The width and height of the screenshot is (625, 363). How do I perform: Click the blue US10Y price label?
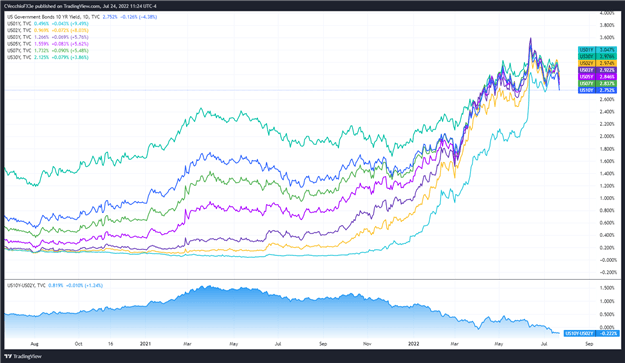(x=597, y=90)
